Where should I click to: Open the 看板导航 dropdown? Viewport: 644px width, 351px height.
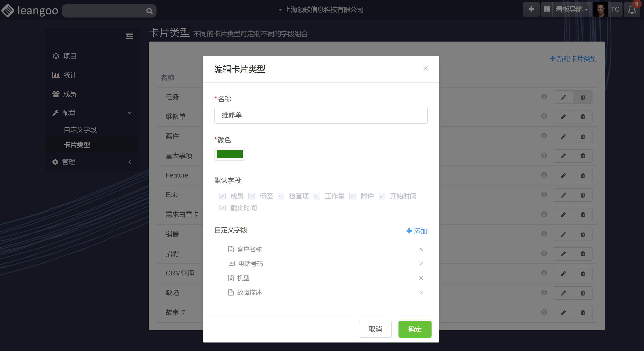pos(571,9)
